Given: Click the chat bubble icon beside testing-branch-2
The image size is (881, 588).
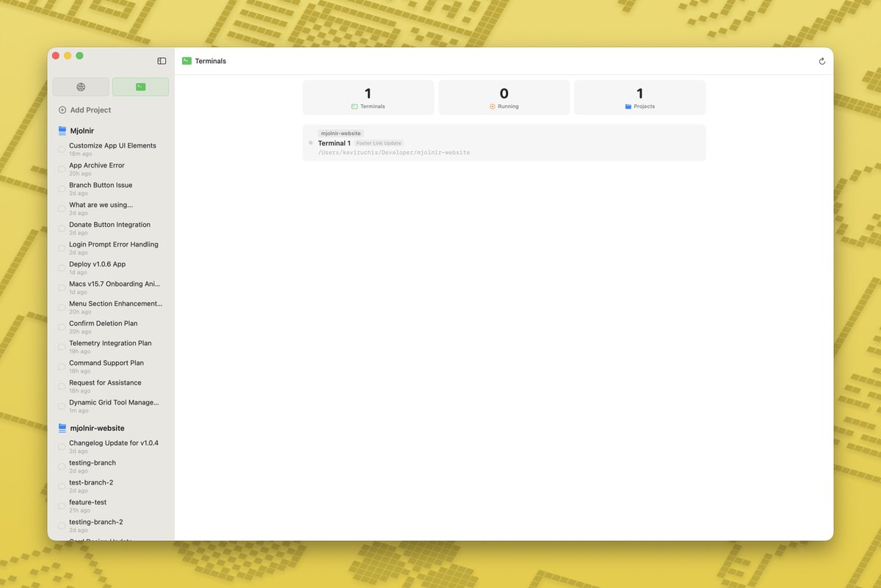Looking at the screenshot, I should 62,526.
